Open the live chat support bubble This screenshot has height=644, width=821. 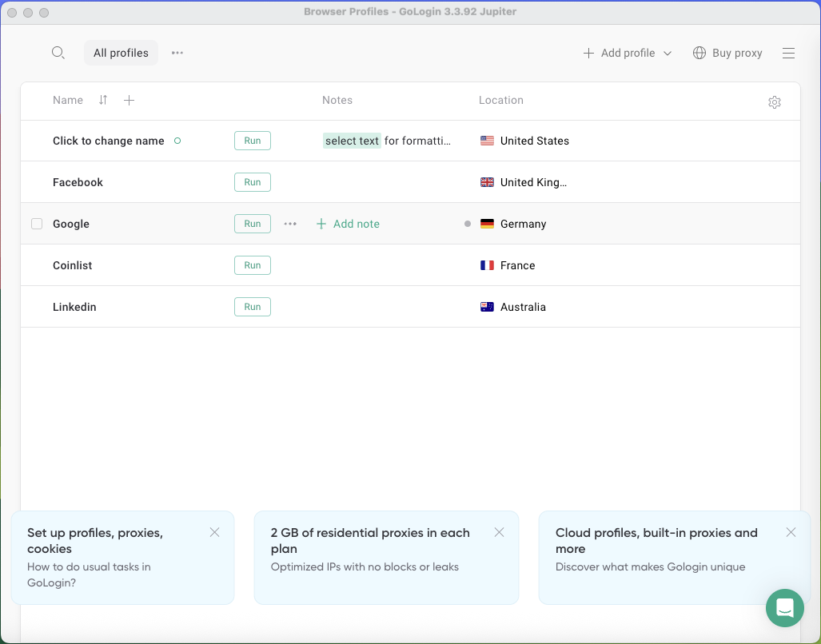pos(784,608)
